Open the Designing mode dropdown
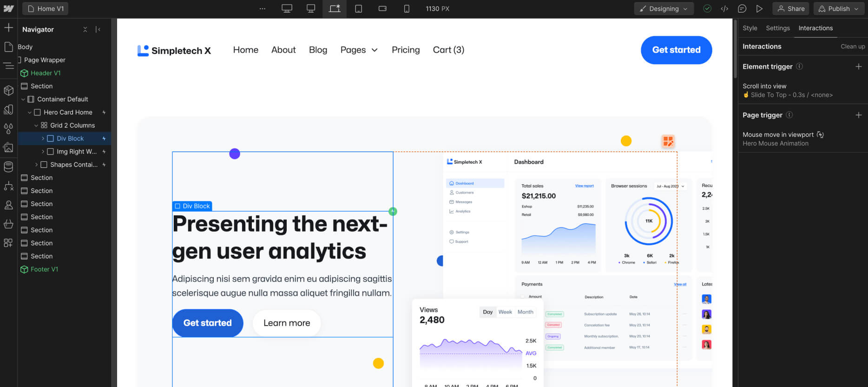This screenshot has width=868, height=387. (664, 9)
